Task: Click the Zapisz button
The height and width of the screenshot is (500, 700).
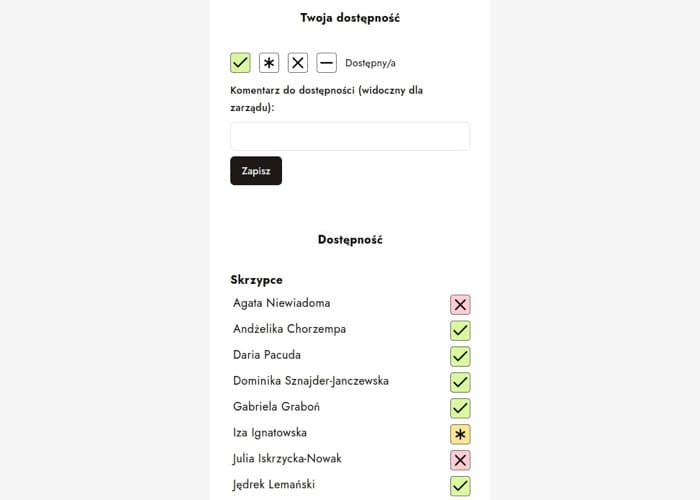Action: point(256,171)
